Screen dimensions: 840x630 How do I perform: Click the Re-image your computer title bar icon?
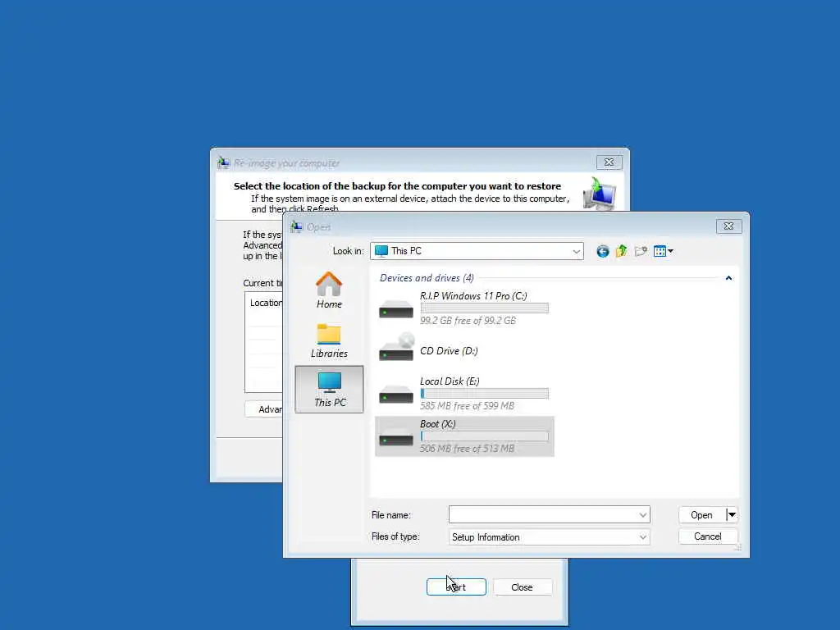pos(223,162)
